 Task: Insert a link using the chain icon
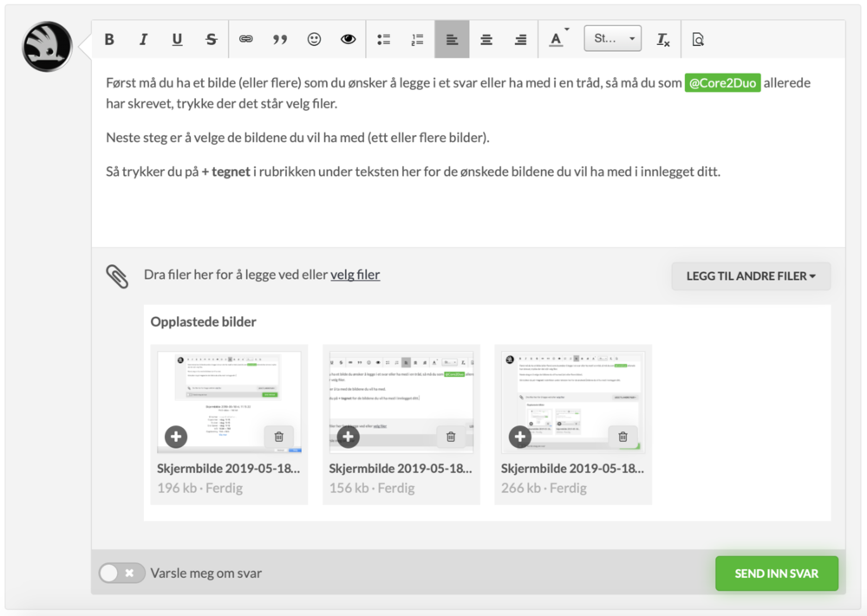(246, 40)
